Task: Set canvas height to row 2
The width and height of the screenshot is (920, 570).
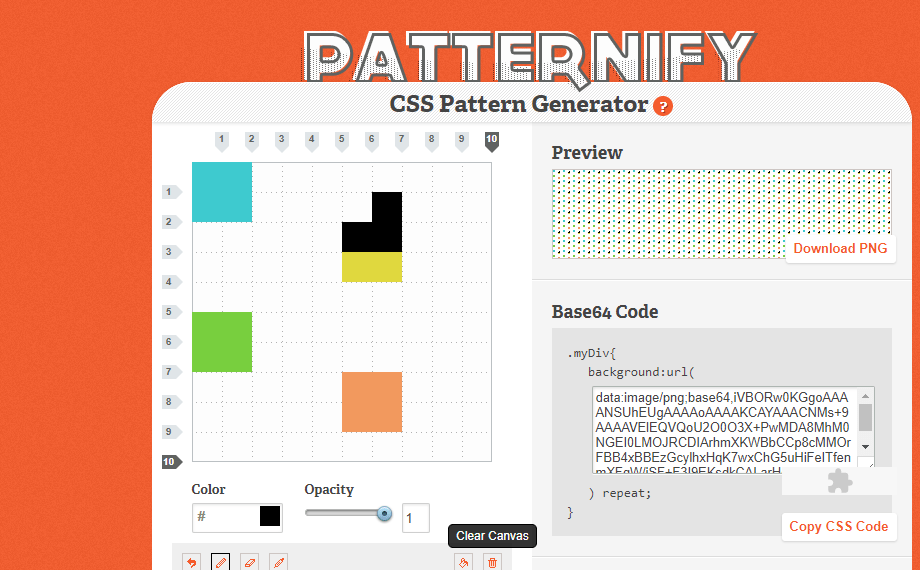Action: [172, 221]
